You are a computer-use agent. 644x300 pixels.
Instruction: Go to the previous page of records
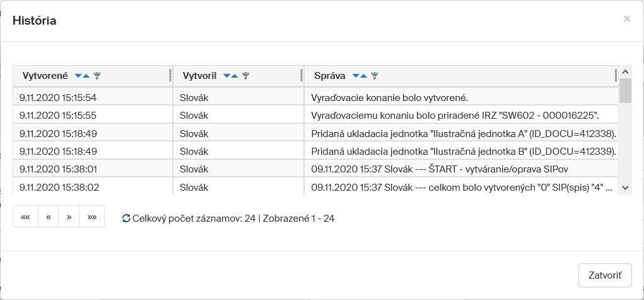[x=48, y=217]
